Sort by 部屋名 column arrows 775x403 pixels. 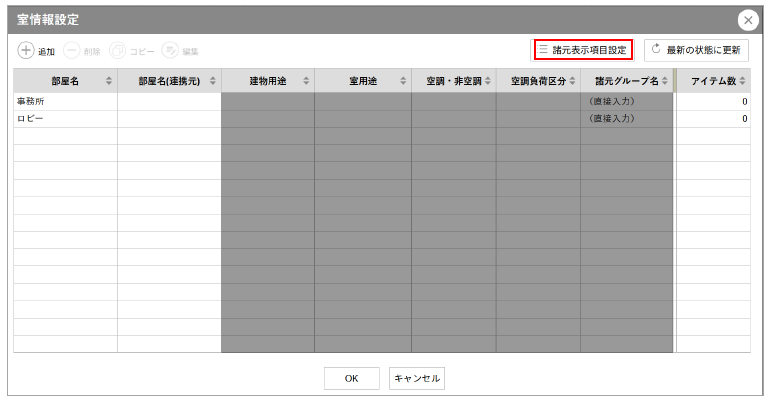(x=109, y=81)
